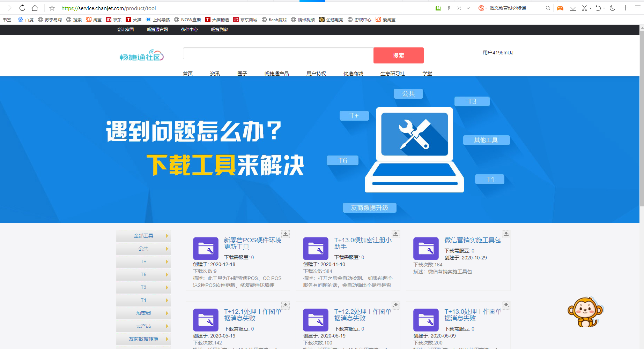Open 会计家园 in top black bar
644x349 pixels.
(x=125, y=30)
